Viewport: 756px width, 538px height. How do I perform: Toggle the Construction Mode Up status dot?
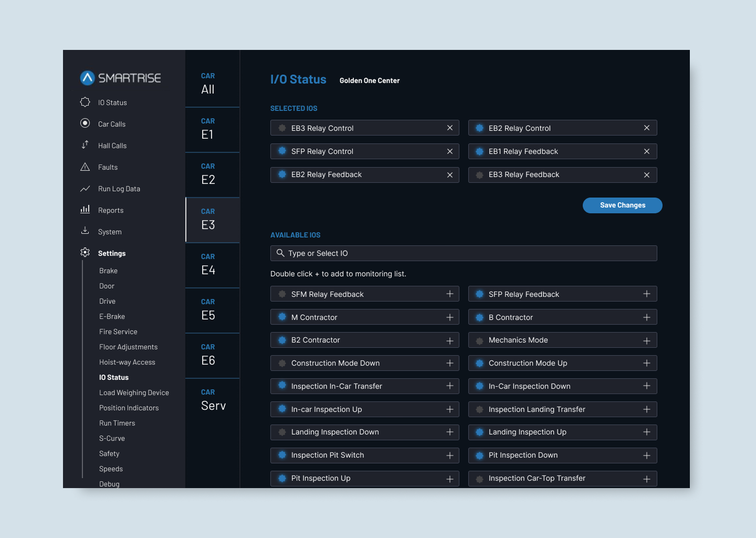pyautogui.click(x=479, y=363)
